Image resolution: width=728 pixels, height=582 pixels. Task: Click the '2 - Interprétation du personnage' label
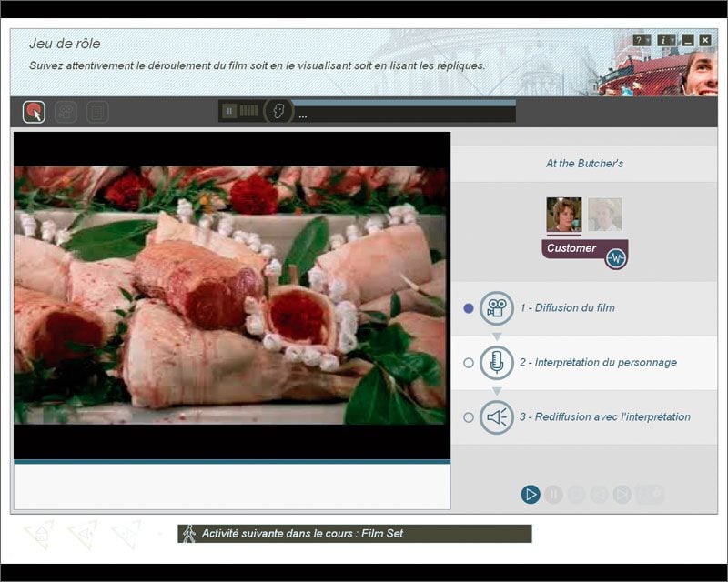[598, 363]
